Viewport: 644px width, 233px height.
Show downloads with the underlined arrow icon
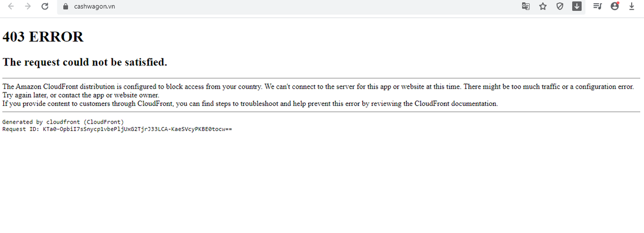632,6
